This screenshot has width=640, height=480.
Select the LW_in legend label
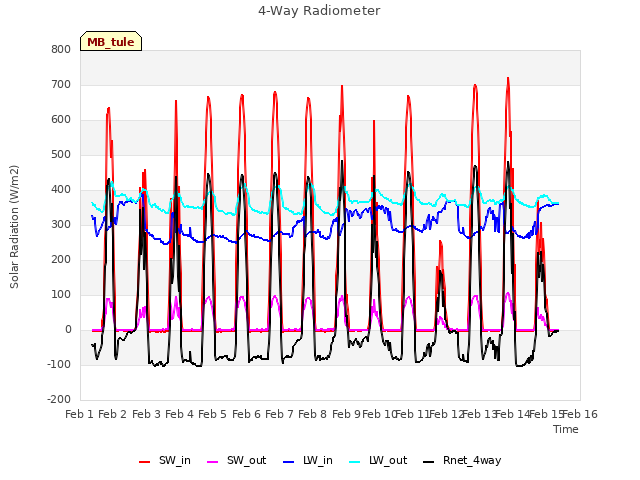318,460
